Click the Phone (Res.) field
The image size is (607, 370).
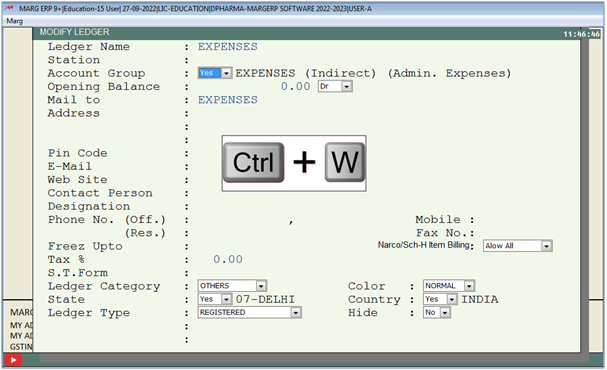[x=242, y=233]
